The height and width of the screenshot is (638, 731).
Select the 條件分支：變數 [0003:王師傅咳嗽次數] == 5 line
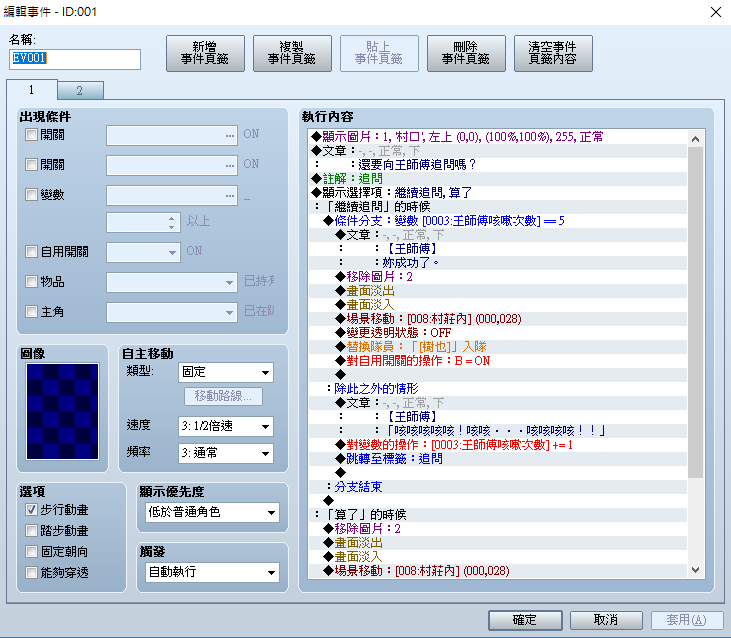pyautogui.click(x=498, y=220)
